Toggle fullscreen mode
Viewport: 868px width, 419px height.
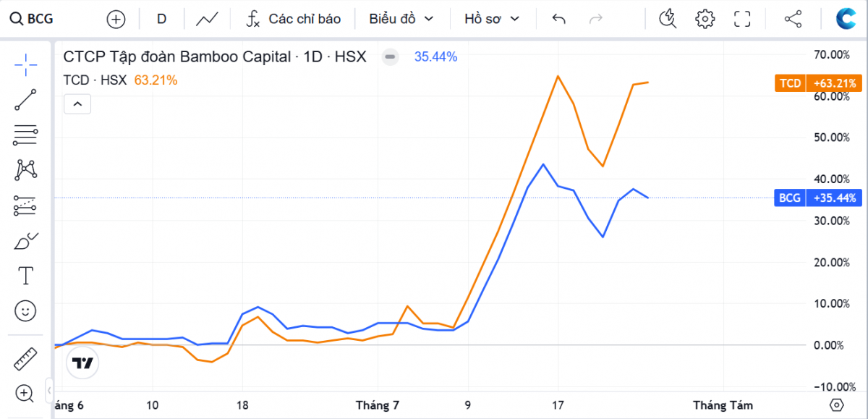pos(742,19)
